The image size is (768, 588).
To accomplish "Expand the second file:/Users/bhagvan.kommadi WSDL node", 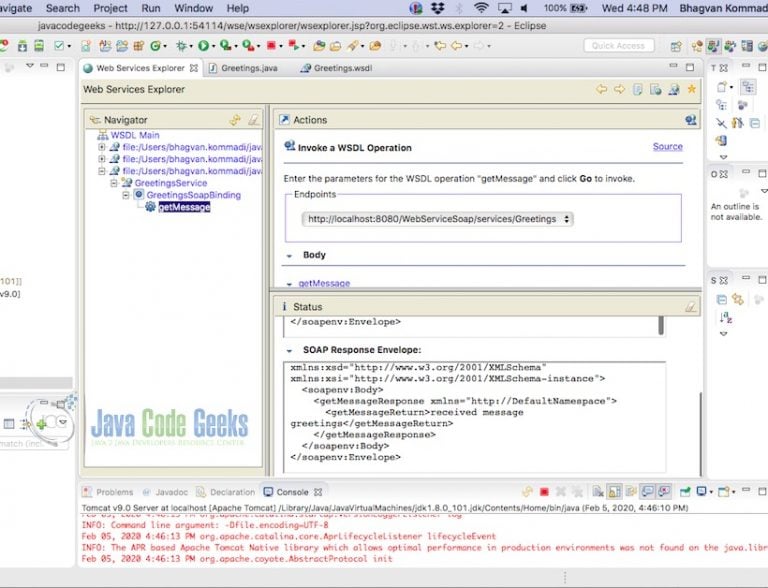I will [101, 159].
